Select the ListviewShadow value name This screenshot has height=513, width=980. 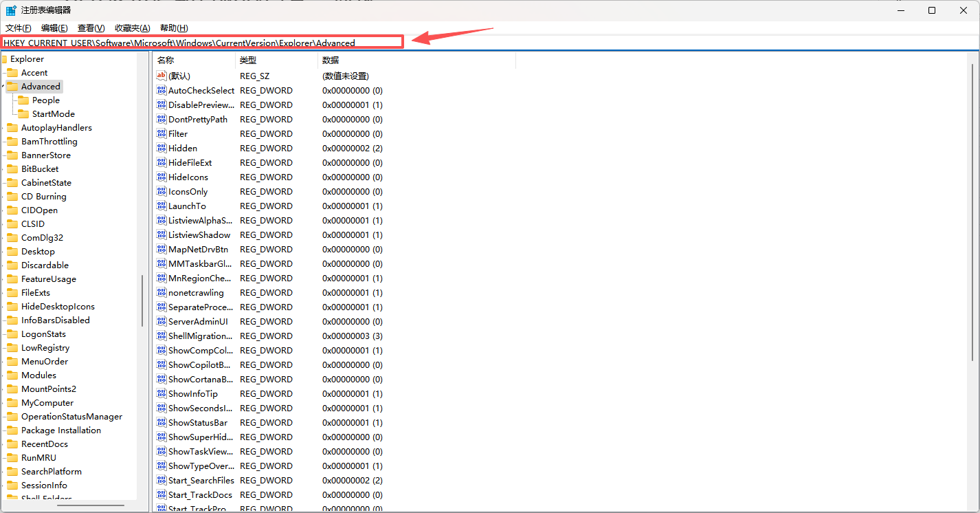(x=199, y=234)
